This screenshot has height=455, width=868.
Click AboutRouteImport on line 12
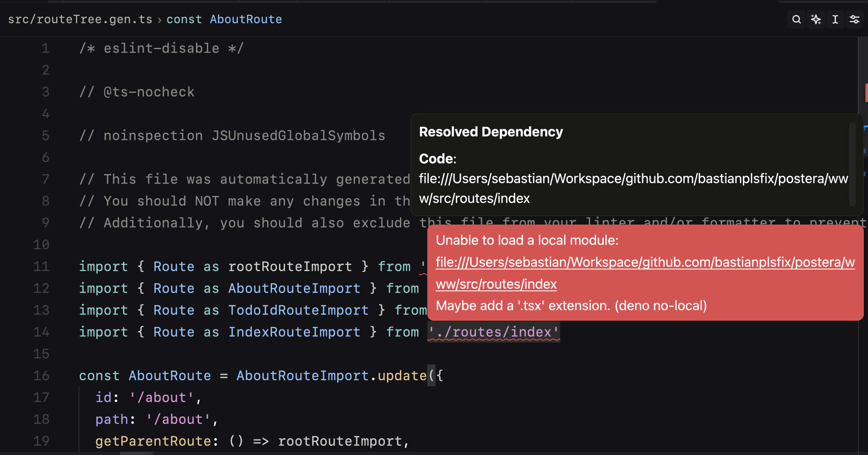tap(294, 288)
